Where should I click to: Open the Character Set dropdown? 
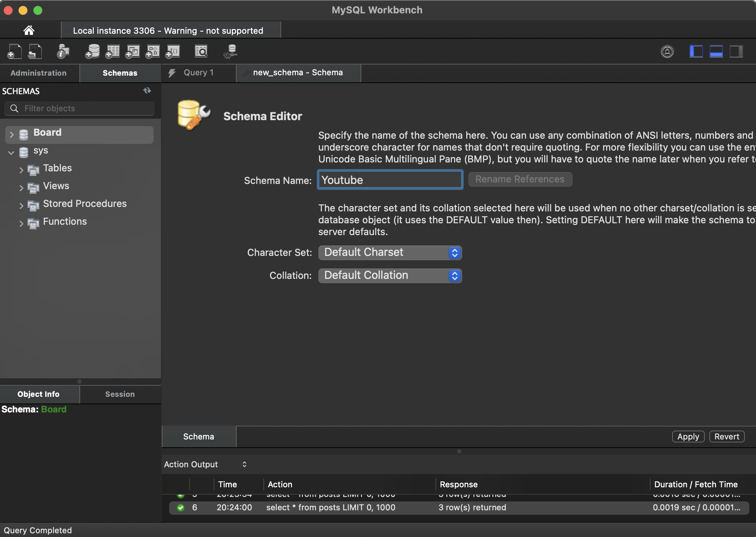(390, 253)
